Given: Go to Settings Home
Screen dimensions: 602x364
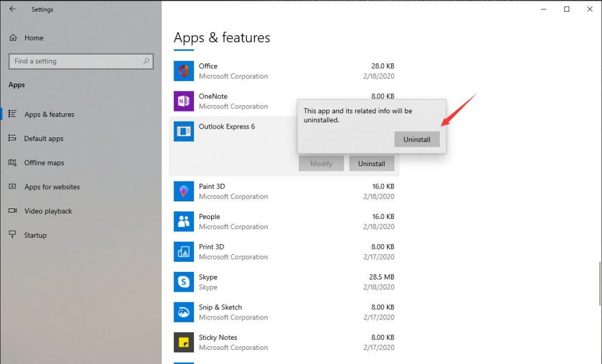Looking at the screenshot, I should coord(34,38).
